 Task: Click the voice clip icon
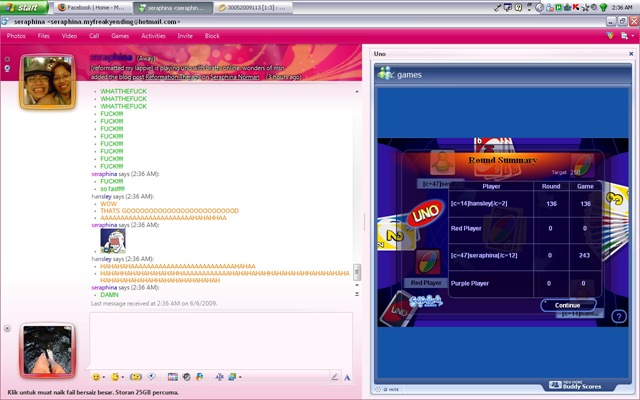[x=151, y=376]
